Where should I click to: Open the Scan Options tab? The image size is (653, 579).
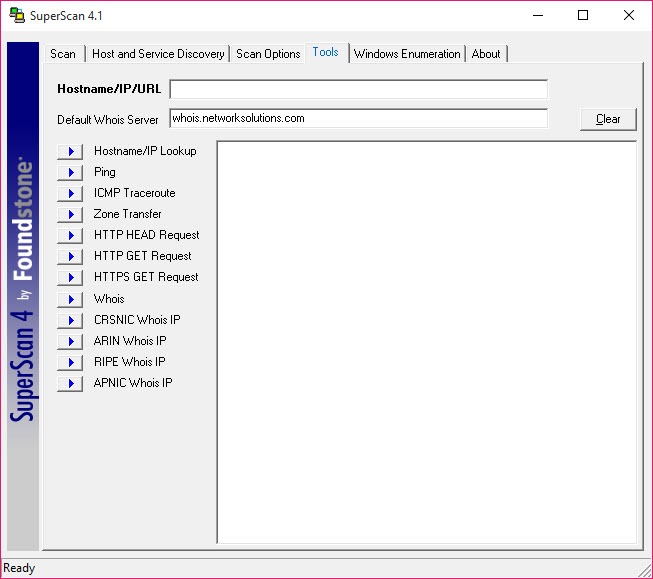coord(268,54)
